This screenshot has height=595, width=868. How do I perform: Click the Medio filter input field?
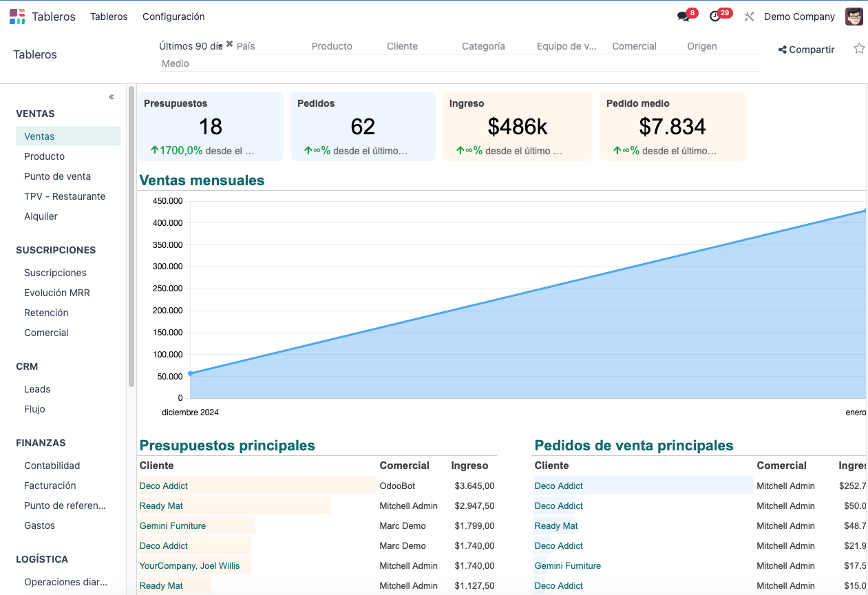click(x=454, y=63)
